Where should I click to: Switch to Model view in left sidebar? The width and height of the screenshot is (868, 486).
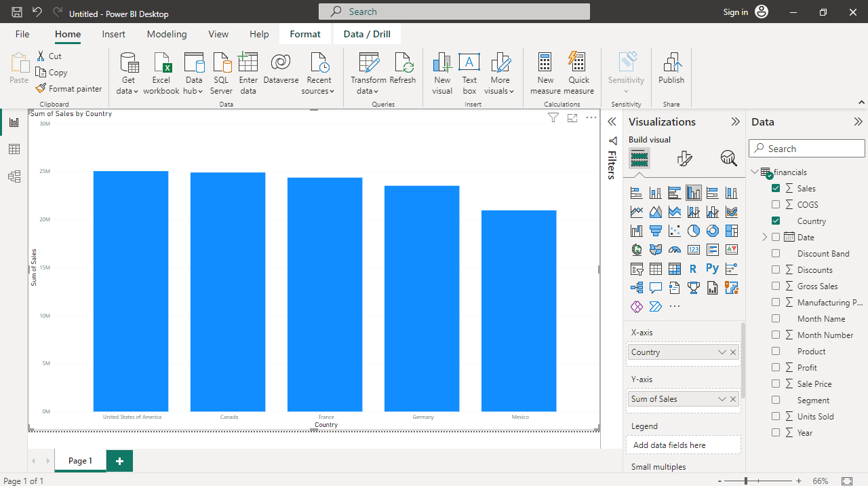pos(14,176)
